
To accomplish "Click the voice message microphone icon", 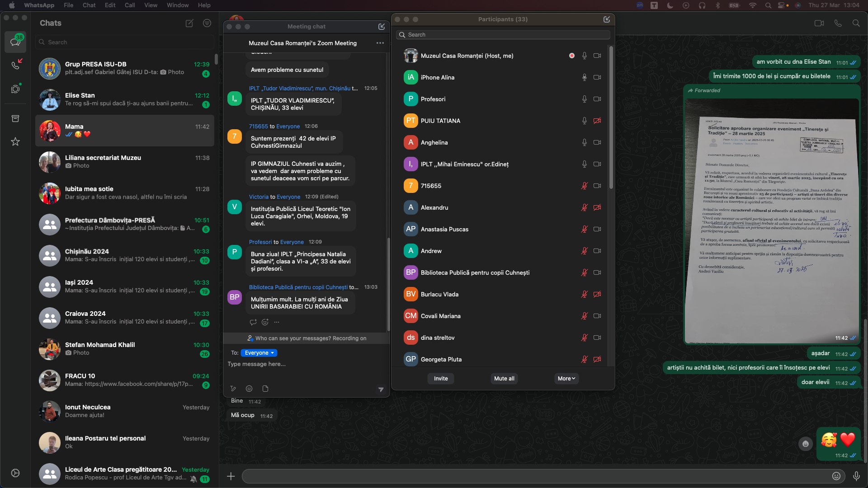I will click(x=856, y=476).
